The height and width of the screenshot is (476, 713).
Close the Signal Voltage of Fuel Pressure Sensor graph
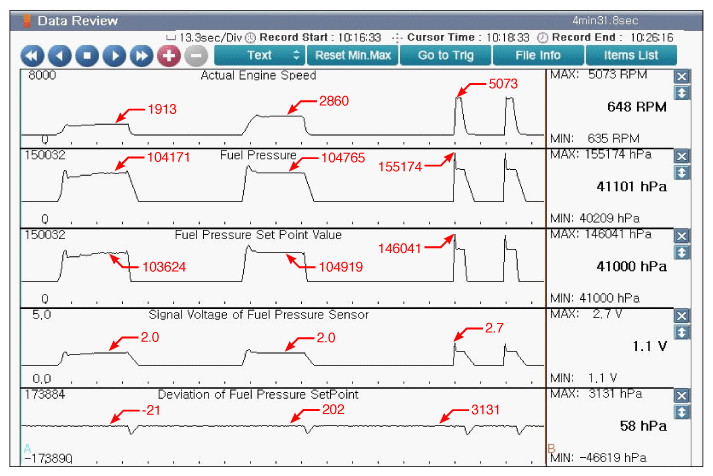click(682, 316)
